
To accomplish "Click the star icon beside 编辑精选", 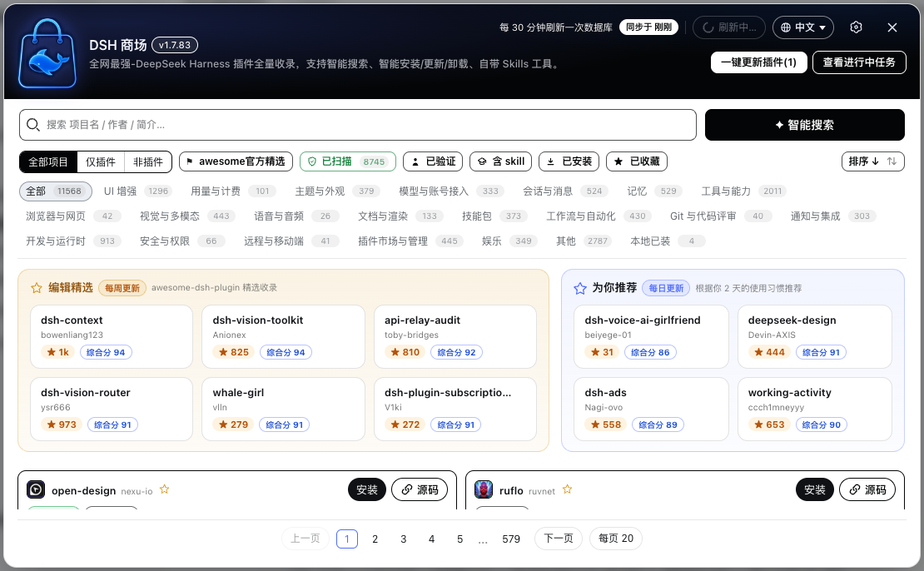I will pos(37,287).
